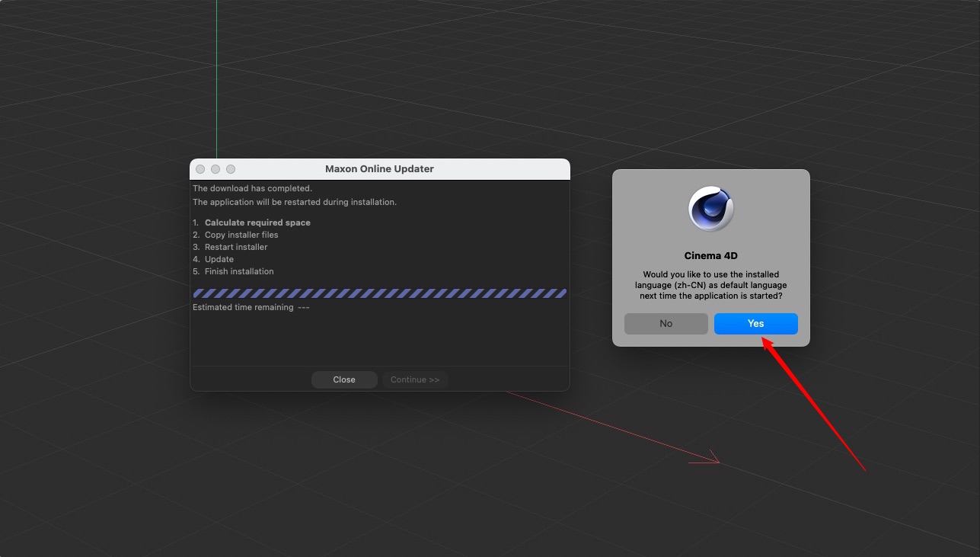Click the yellow minimize dot of updater window
980x557 pixels.
tap(215, 169)
